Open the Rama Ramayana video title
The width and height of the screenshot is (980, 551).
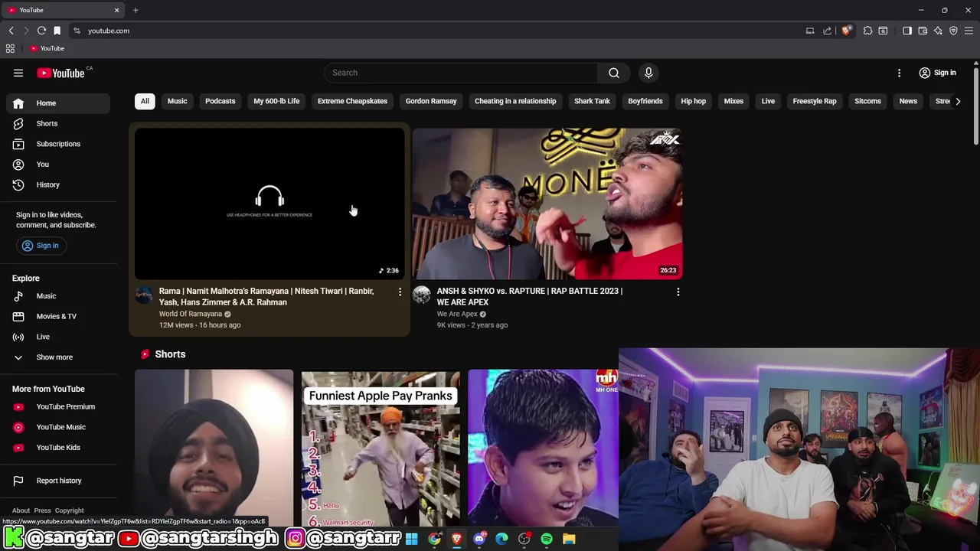pyautogui.click(x=266, y=297)
